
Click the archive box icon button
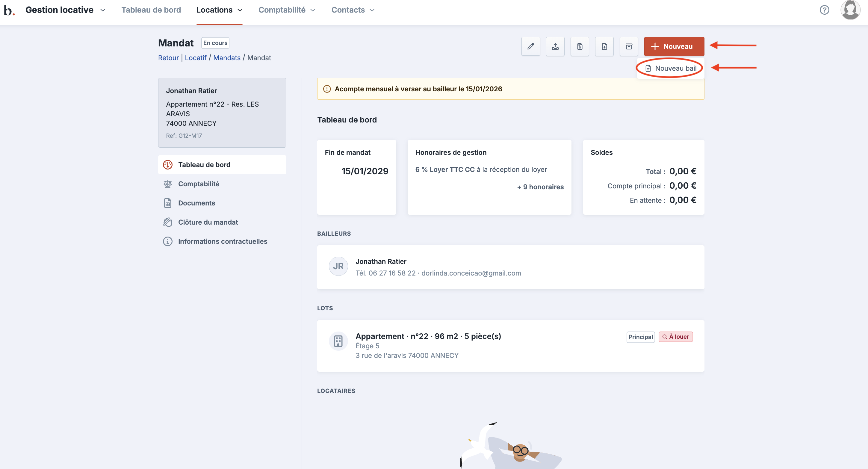pos(629,46)
